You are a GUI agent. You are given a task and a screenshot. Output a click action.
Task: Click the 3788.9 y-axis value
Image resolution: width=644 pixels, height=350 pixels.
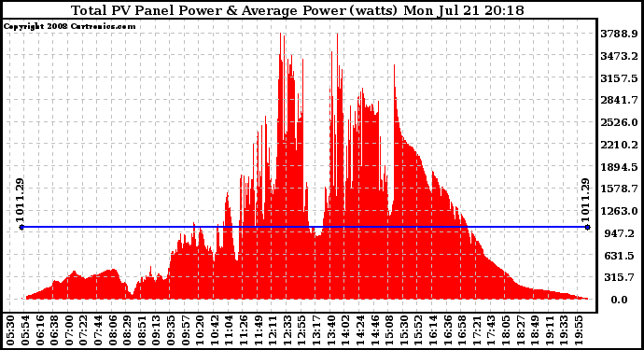[620, 34]
